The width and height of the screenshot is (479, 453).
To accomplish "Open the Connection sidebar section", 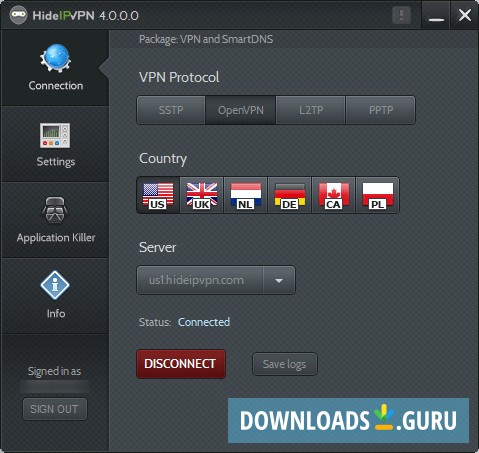I will coord(55,68).
